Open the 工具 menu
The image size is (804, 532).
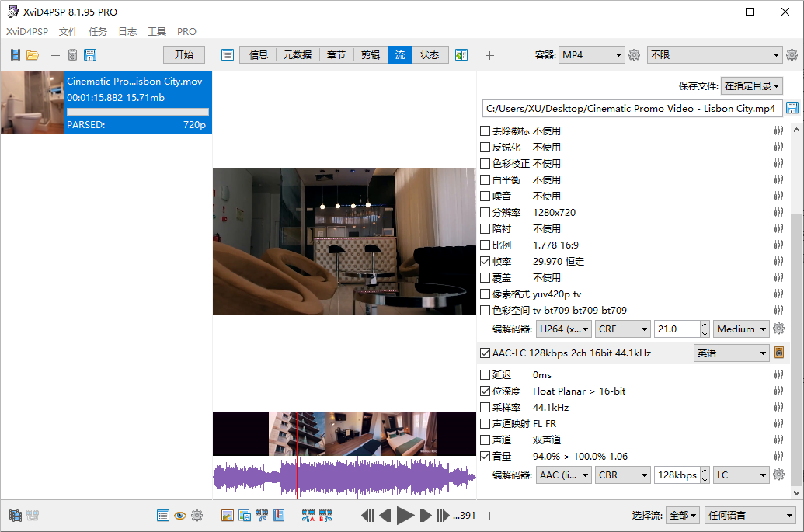pyautogui.click(x=156, y=31)
